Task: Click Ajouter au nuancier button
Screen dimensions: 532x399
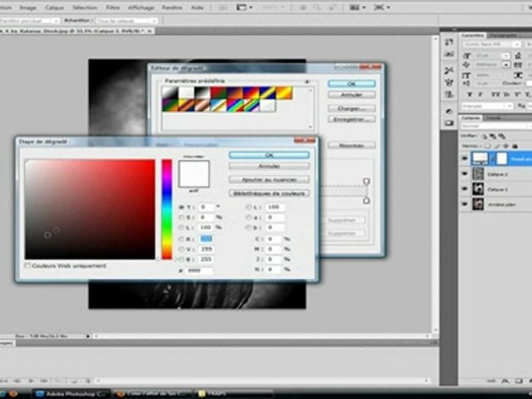Action: [x=269, y=180]
